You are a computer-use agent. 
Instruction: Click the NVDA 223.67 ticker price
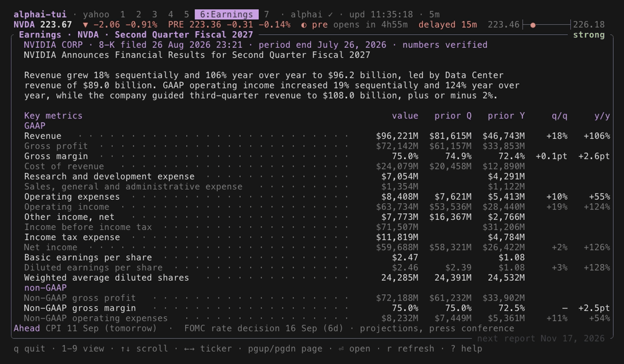43,24
